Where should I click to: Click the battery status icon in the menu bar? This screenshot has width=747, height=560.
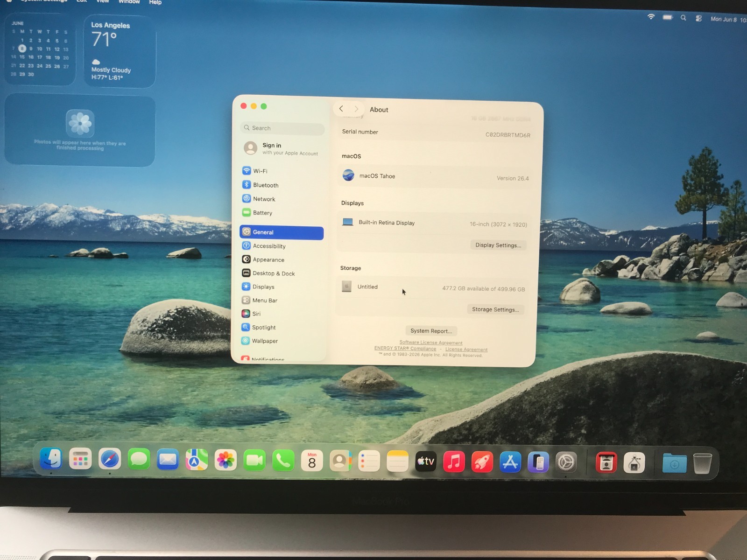coord(668,17)
